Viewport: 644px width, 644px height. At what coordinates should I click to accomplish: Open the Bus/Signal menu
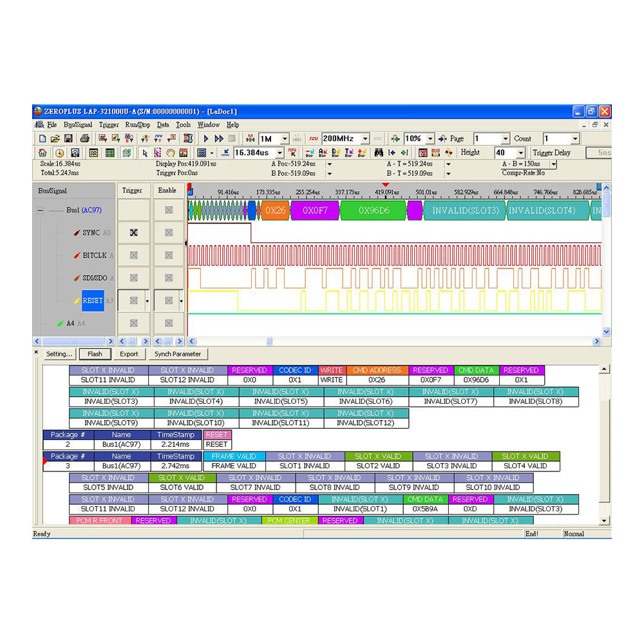pyautogui.click(x=78, y=125)
